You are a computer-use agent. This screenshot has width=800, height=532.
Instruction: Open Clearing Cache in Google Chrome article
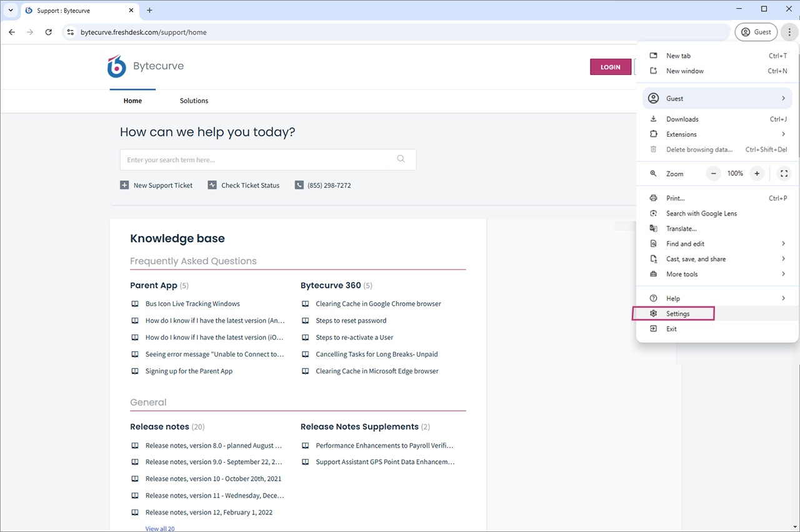pos(378,303)
